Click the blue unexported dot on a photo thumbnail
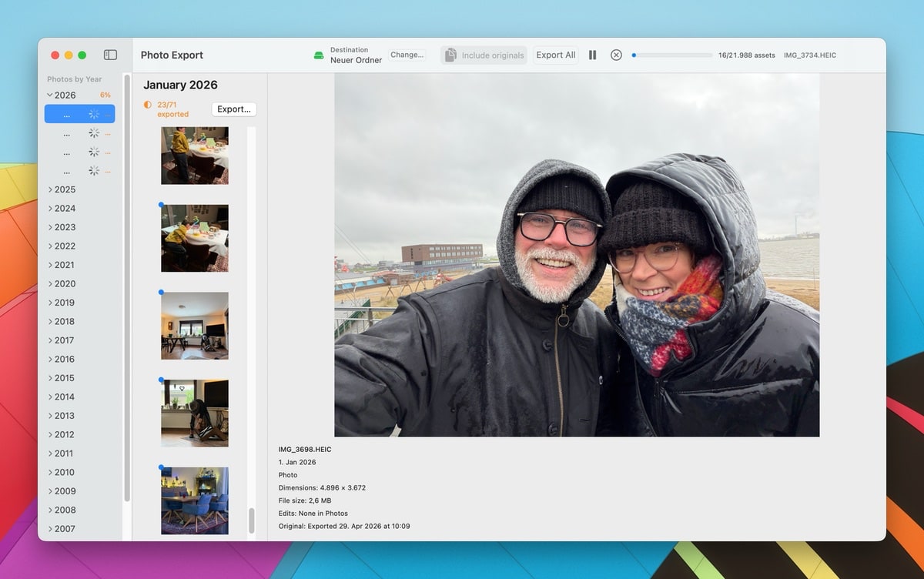 click(161, 205)
